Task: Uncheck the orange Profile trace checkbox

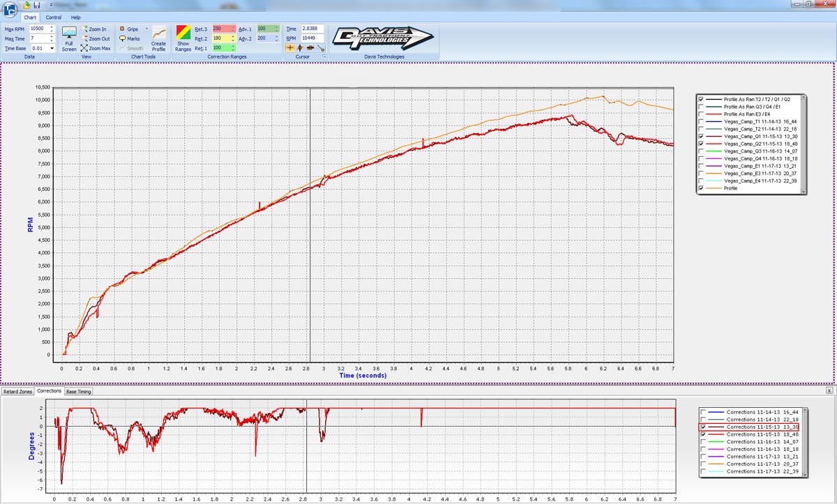Action: click(701, 188)
